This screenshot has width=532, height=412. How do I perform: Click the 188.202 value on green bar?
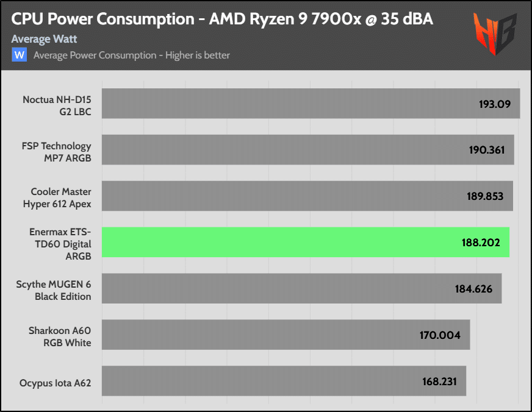tap(481, 243)
